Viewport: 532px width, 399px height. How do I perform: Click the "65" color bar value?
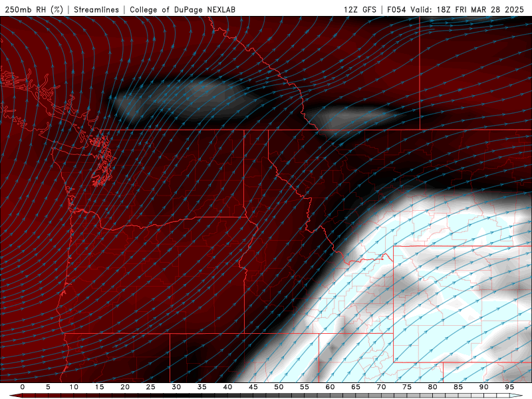(356, 387)
